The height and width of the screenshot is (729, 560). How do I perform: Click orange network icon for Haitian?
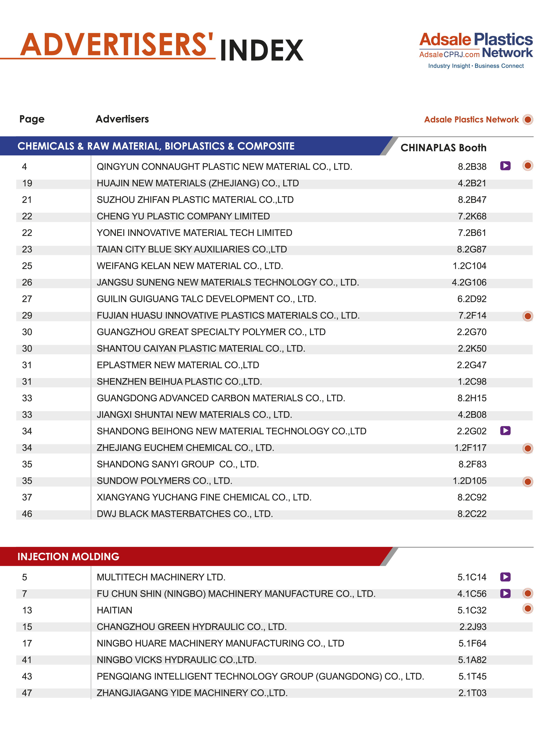pos(528,609)
